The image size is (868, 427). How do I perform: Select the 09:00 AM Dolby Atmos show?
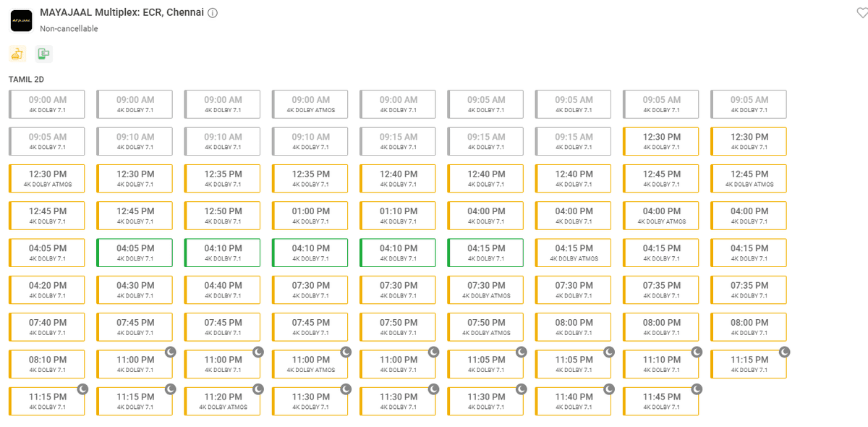[x=310, y=104]
